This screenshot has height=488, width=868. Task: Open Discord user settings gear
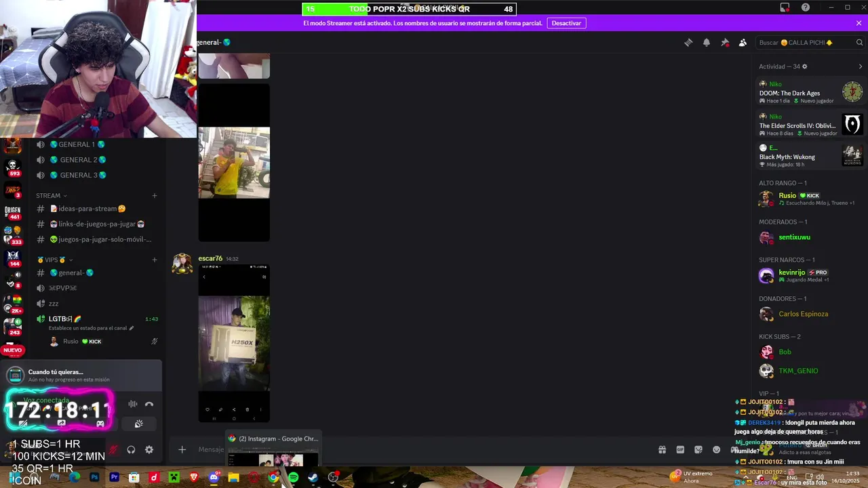click(x=149, y=449)
